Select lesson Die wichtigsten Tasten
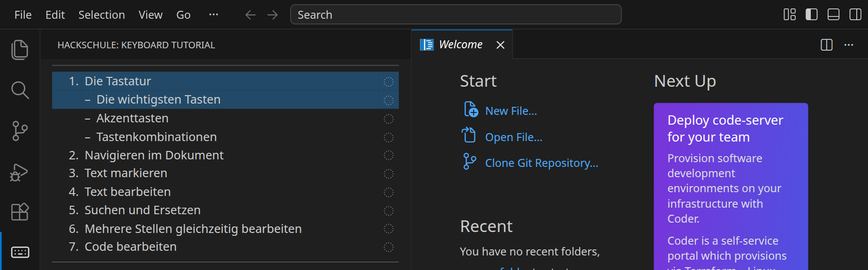 [225, 100]
